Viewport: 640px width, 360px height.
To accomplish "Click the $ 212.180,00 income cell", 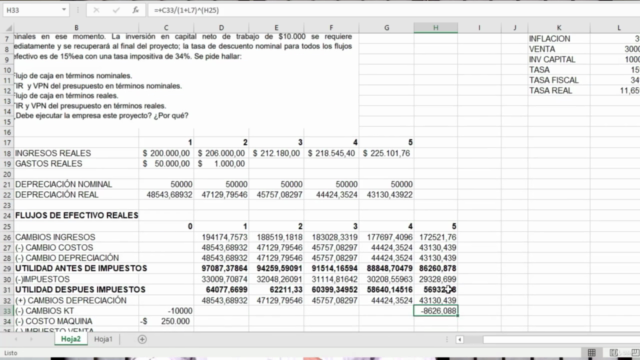I will [276, 153].
